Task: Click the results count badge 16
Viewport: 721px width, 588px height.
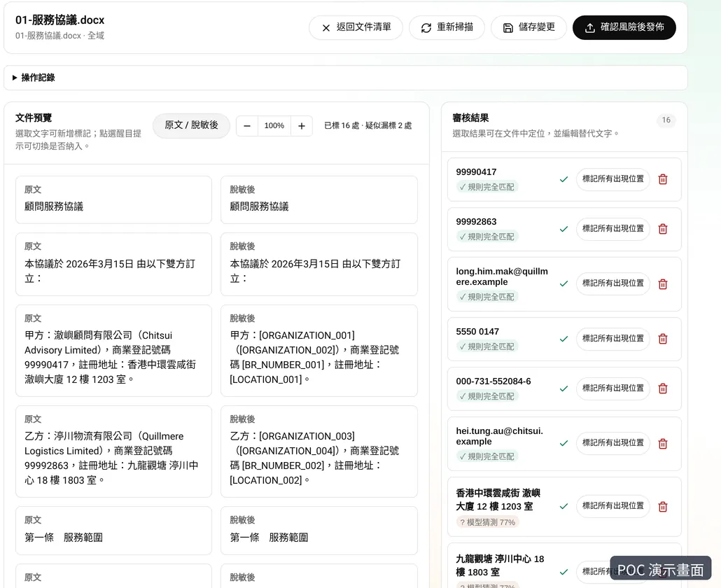Action: click(666, 120)
